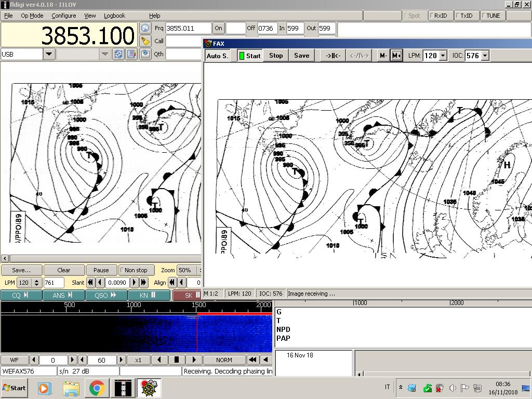This screenshot has height=399, width=532.
Task: Click the Clear button
Action: coord(64,270)
